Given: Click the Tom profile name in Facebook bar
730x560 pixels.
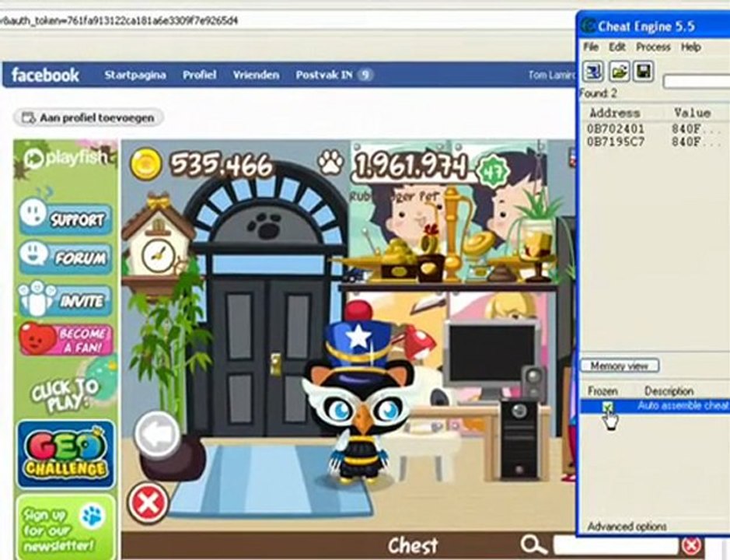Looking at the screenshot, I should coord(551,75).
